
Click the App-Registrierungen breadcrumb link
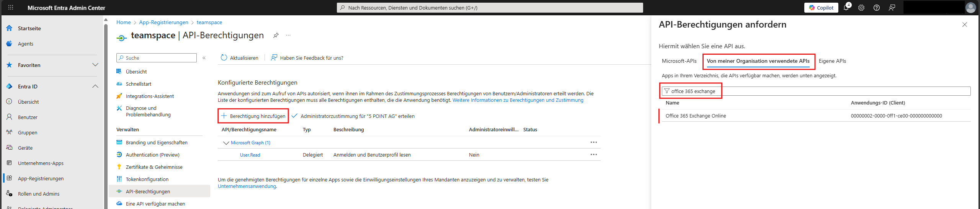point(163,22)
